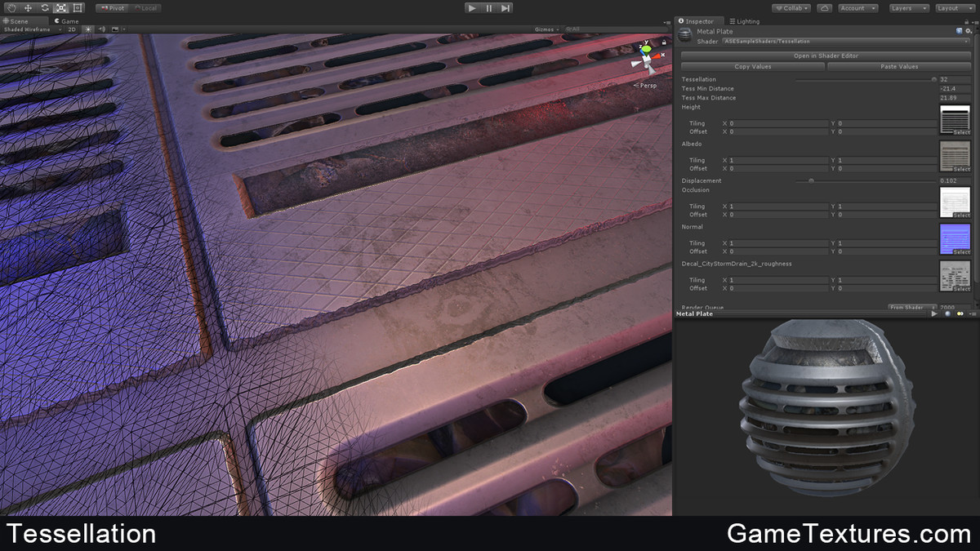Open the cloud Services panel
Screen dimensions: 980x551
[824, 8]
